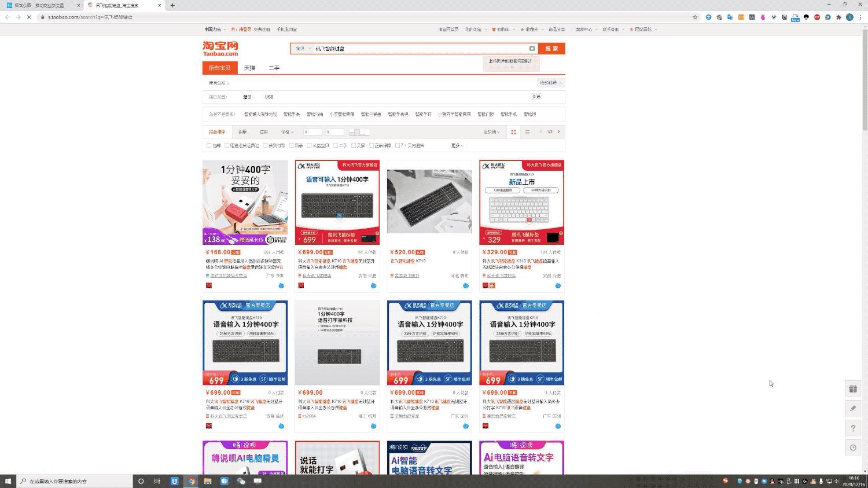Click the shopping cart link in top bar
Viewport: 868px width, 488px height.
(502, 30)
